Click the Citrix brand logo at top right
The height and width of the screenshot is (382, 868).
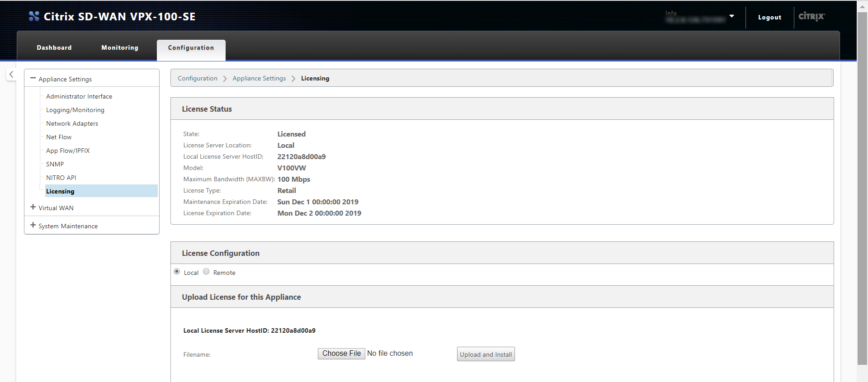pos(811,16)
